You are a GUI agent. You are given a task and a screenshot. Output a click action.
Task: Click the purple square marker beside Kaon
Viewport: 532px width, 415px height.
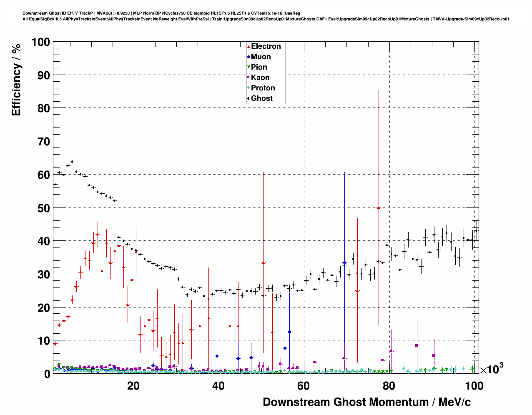[249, 77]
